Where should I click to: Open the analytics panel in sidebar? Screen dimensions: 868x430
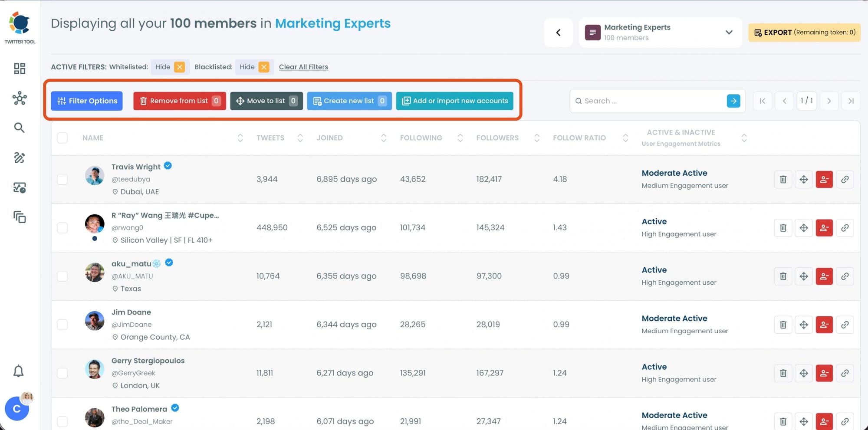click(19, 187)
